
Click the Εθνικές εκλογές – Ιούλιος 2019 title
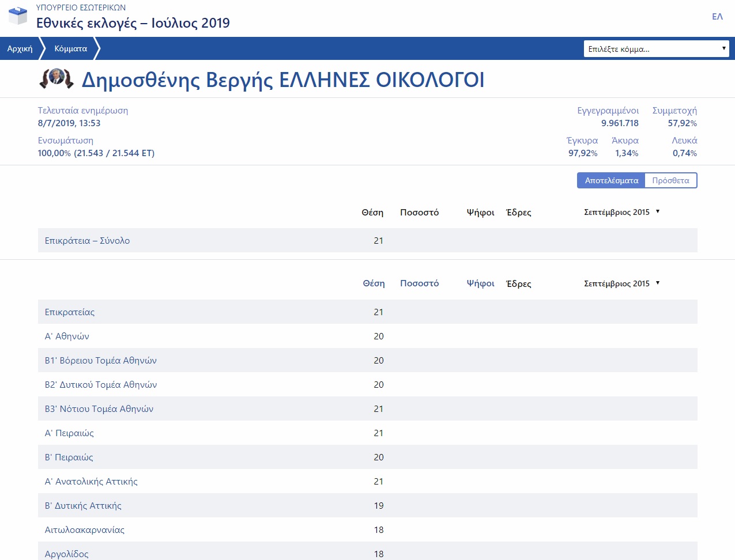pyautogui.click(x=133, y=23)
